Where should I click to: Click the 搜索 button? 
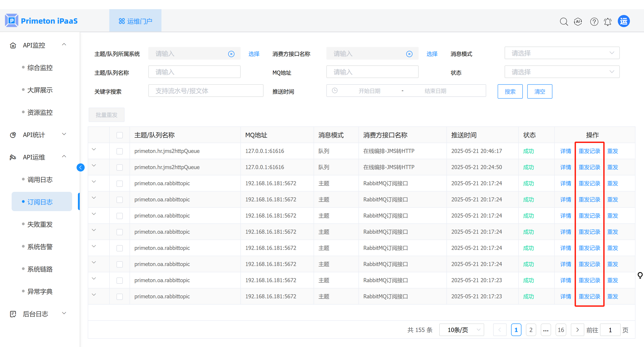[x=510, y=92]
